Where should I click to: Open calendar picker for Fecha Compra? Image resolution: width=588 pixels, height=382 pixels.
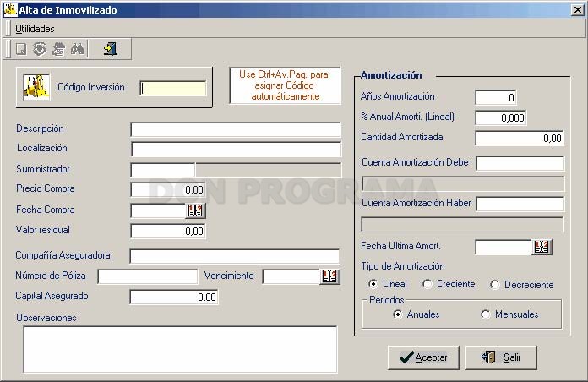[195, 210]
